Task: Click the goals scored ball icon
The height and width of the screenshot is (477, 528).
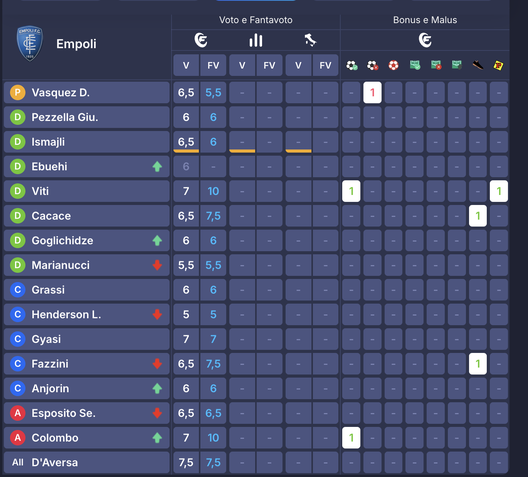Action: pos(352,65)
